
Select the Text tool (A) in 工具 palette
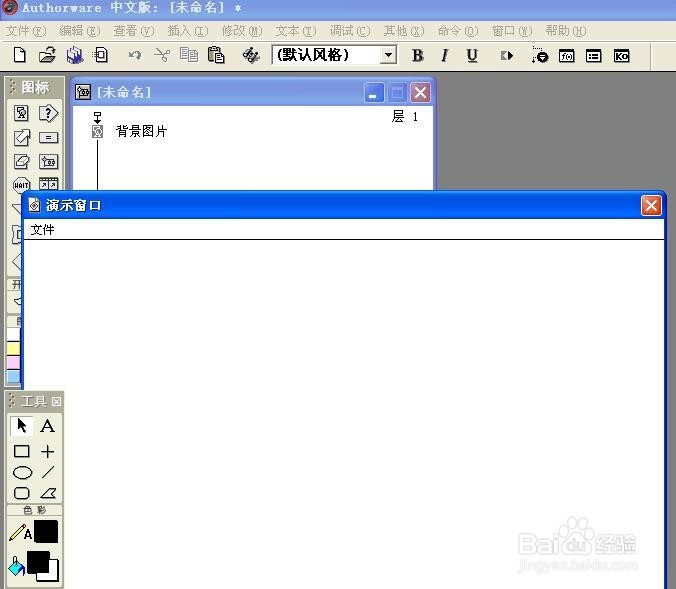47,426
